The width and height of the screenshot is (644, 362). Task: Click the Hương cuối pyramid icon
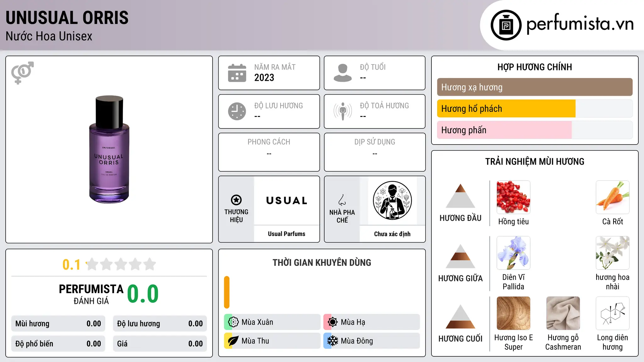pyautogui.click(x=460, y=316)
